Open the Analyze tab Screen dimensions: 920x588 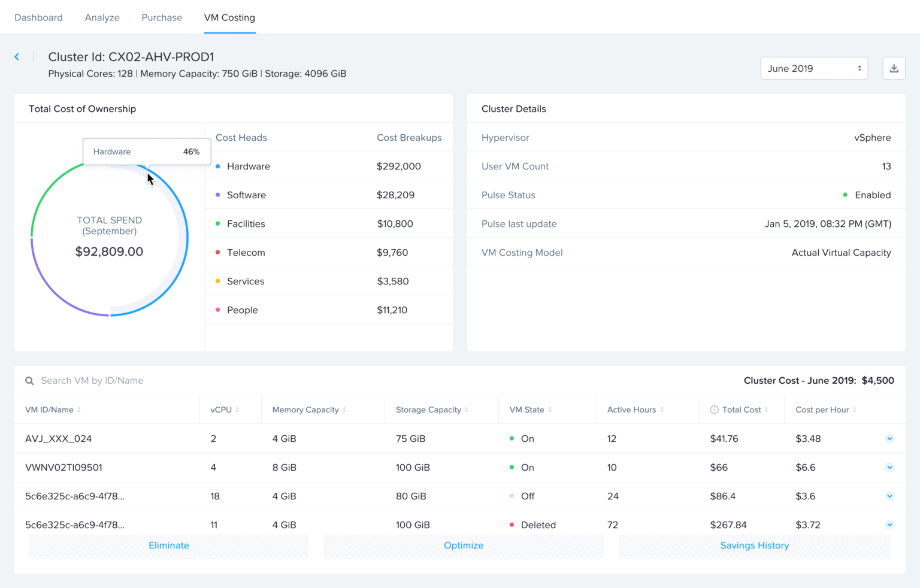pyautogui.click(x=102, y=17)
